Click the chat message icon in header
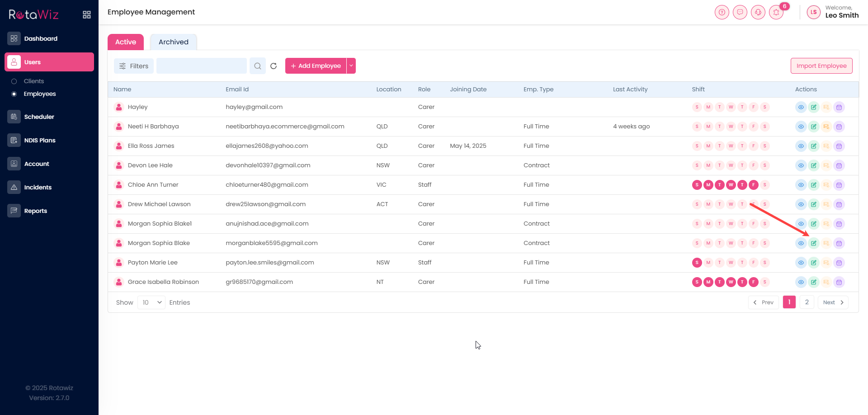The image size is (868, 415). [740, 13]
